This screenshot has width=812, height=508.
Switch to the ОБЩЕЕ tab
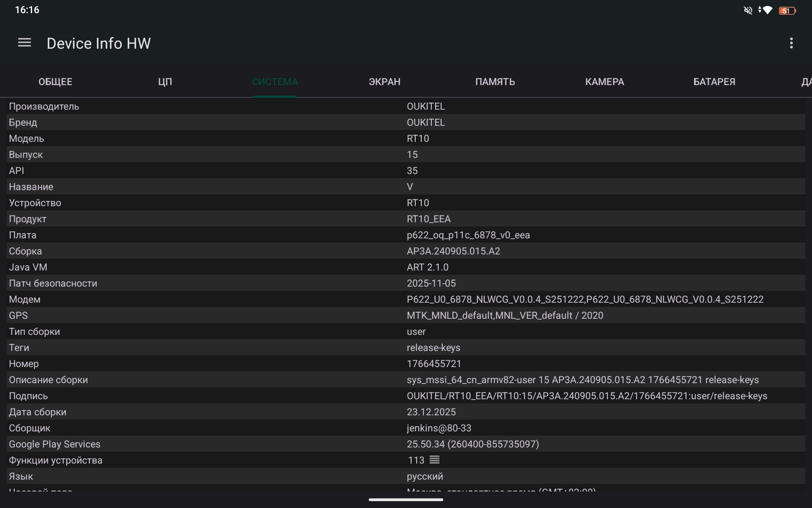click(55, 82)
